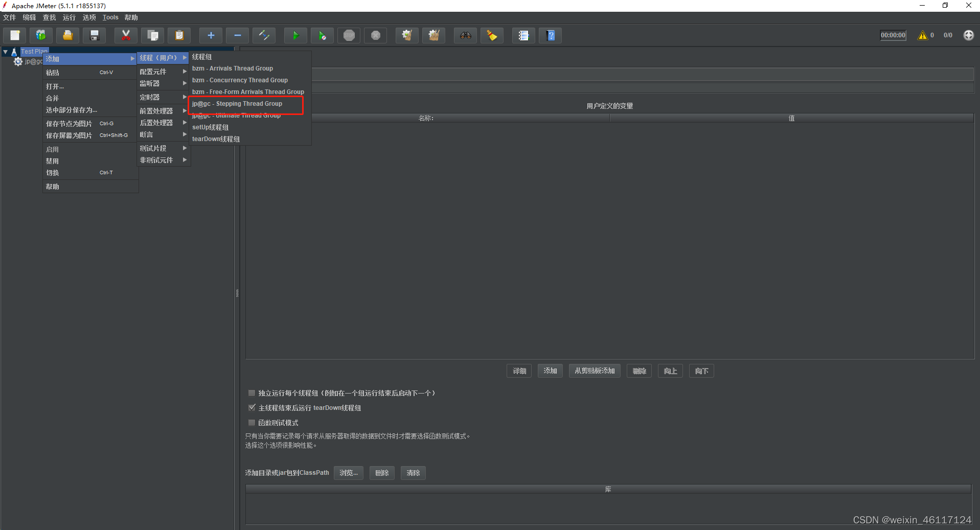Click the Paste clipboard icon
The height and width of the screenshot is (530, 980).
tap(179, 35)
